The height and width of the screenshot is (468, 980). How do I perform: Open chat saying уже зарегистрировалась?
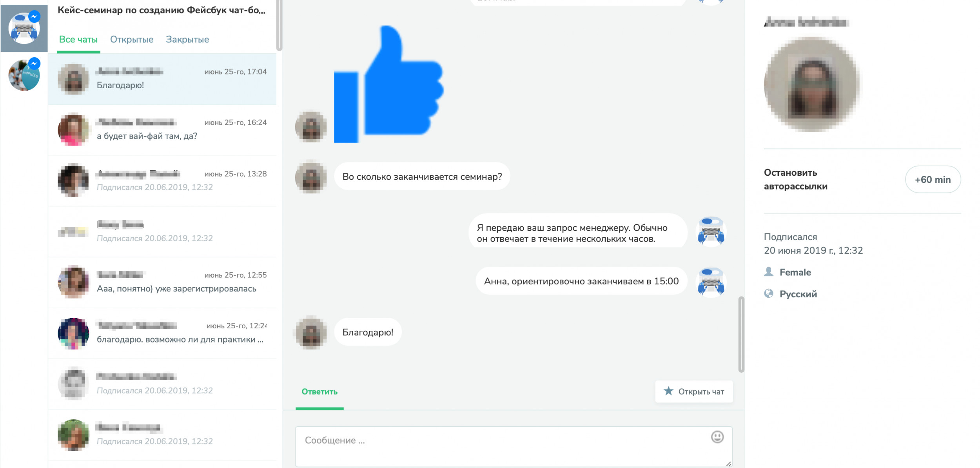[162, 282]
